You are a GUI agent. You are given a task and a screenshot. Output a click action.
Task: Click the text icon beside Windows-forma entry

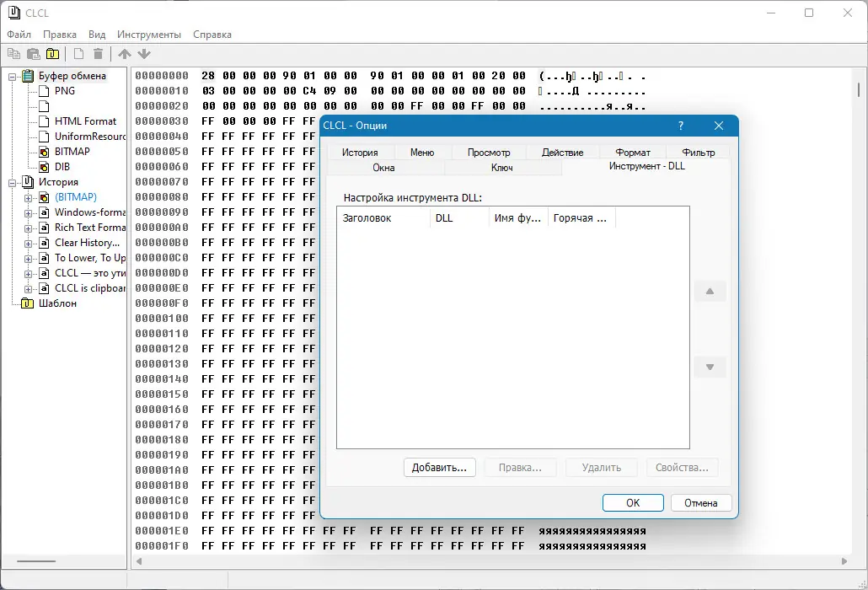(45, 212)
